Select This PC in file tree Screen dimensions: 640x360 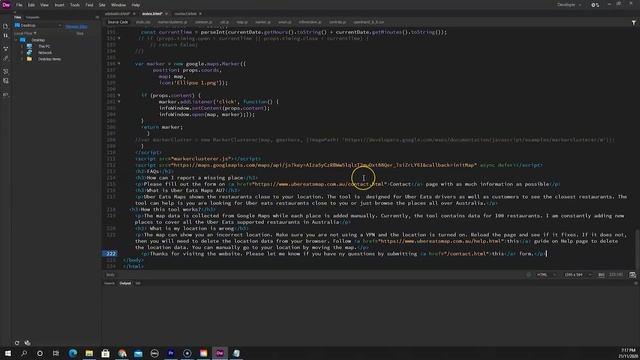click(x=44, y=47)
